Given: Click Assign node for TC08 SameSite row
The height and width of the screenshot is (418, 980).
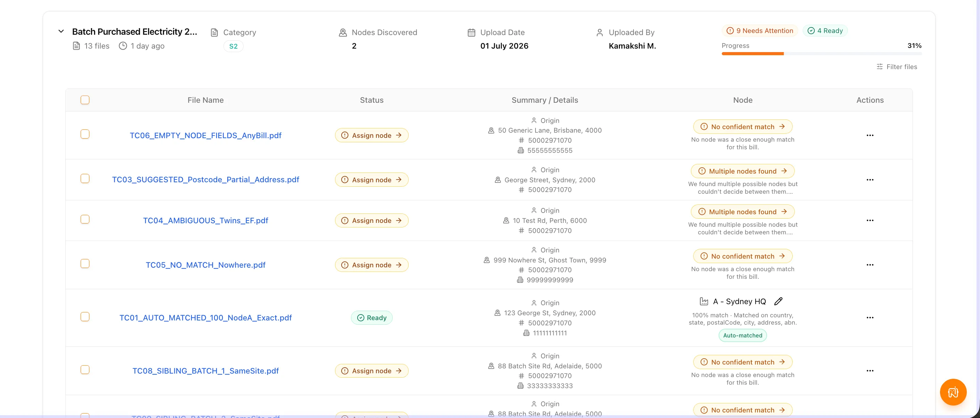Looking at the screenshot, I should coord(372,371).
